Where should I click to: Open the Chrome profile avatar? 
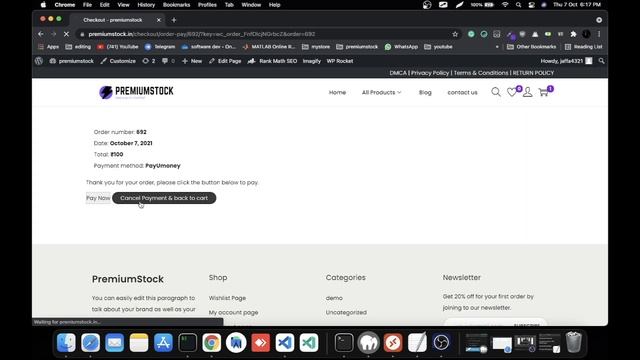(586, 34)
